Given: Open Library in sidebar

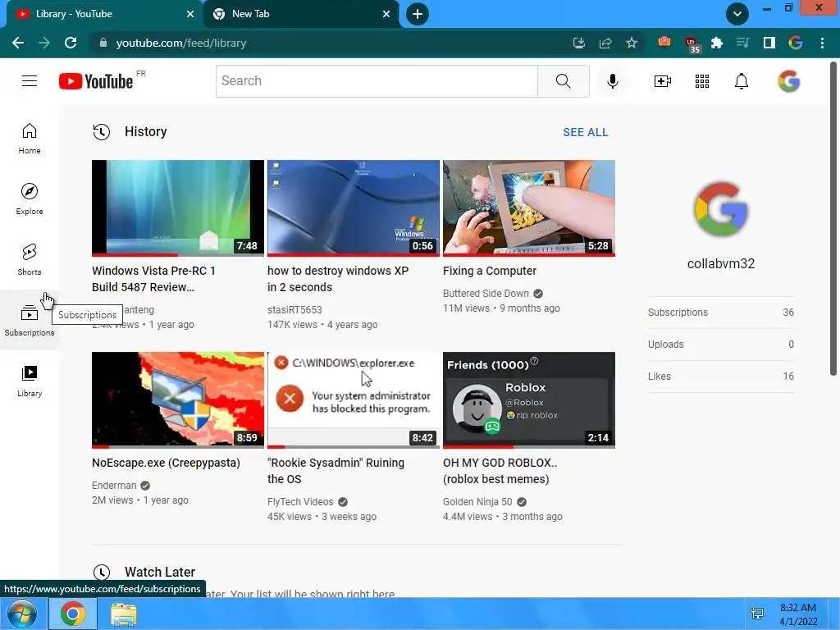Looking at the screenshot, I should (x=30, y=381).
